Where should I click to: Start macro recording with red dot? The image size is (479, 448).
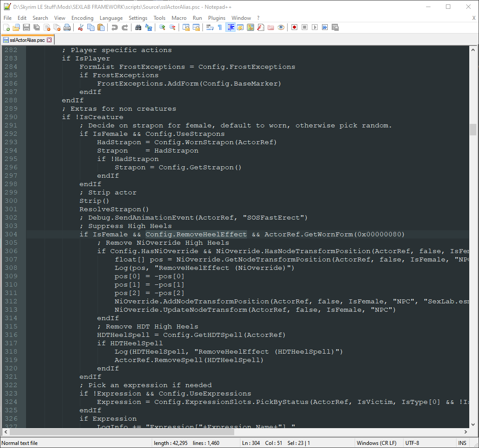[x=295, y=27]
